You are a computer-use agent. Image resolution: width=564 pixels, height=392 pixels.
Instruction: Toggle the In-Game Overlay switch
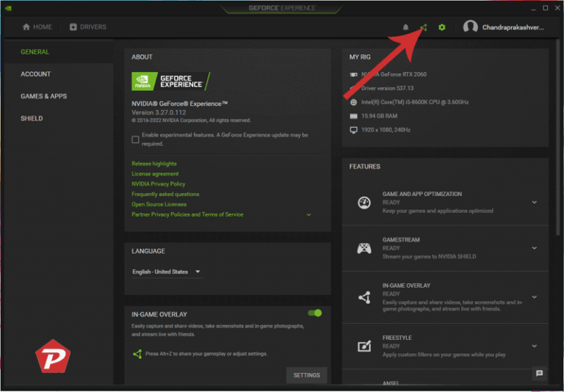tap(315, 313)
